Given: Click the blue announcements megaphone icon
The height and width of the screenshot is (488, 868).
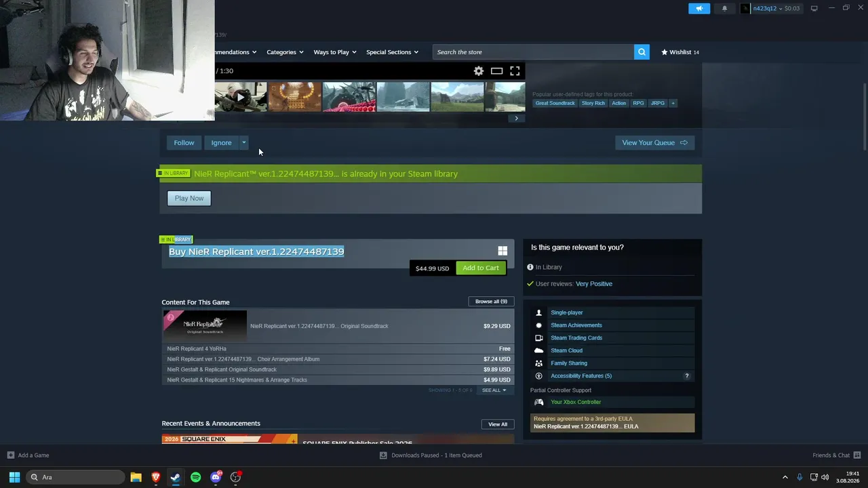Looking at the screenshot, I should 699,8.
